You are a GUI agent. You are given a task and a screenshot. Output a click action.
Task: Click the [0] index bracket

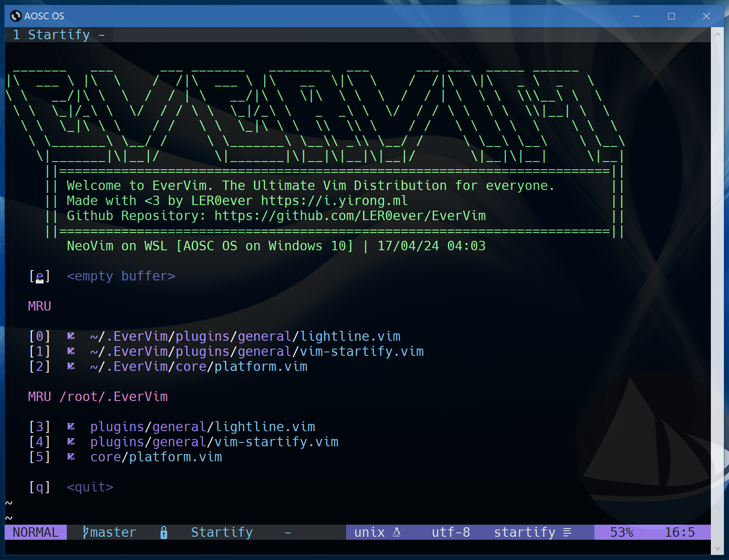40,336
